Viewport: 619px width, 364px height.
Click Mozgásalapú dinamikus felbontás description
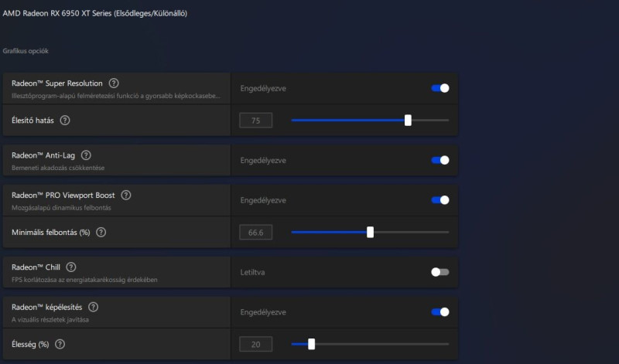click(x=61, y=208)
